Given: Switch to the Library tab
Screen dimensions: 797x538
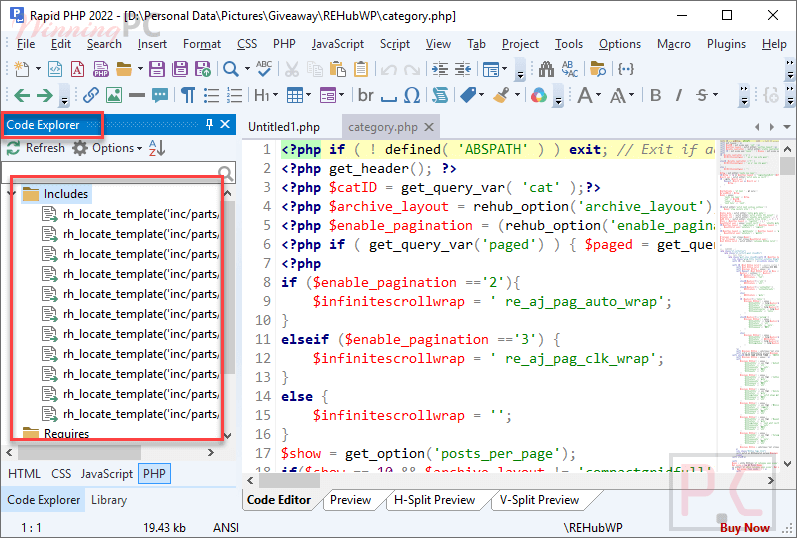Looking at the screenshot, I should 109,500.
